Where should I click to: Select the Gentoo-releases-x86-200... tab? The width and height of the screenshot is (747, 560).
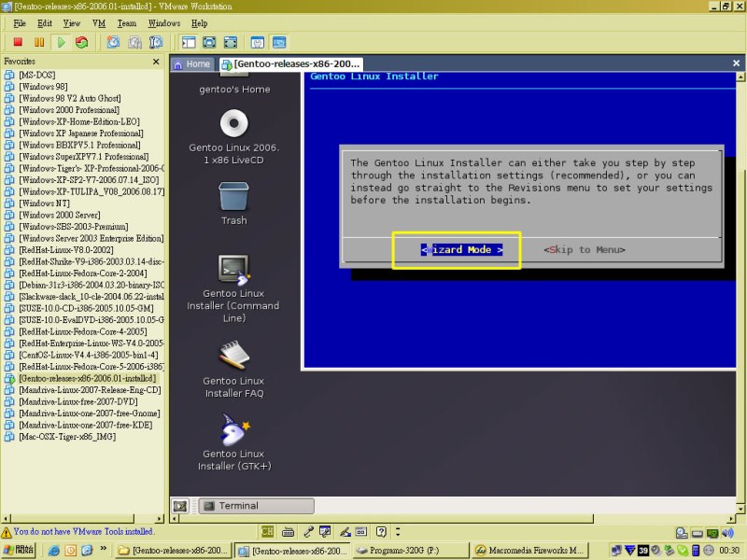[x=290, y=63]
